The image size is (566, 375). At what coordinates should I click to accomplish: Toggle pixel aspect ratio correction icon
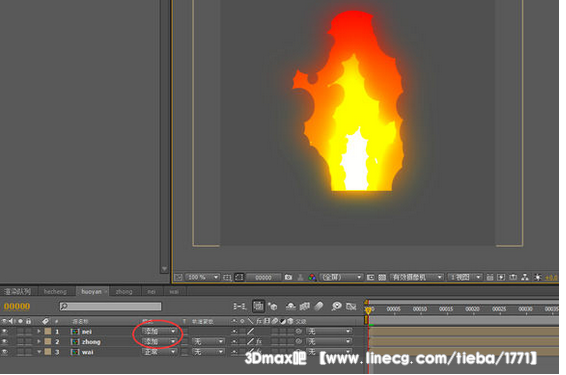click(x=489, y=277)
